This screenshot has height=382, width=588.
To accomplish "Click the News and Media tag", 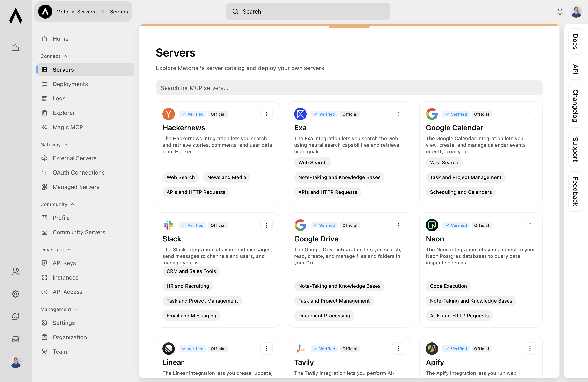I will click(x=227, y=177).
